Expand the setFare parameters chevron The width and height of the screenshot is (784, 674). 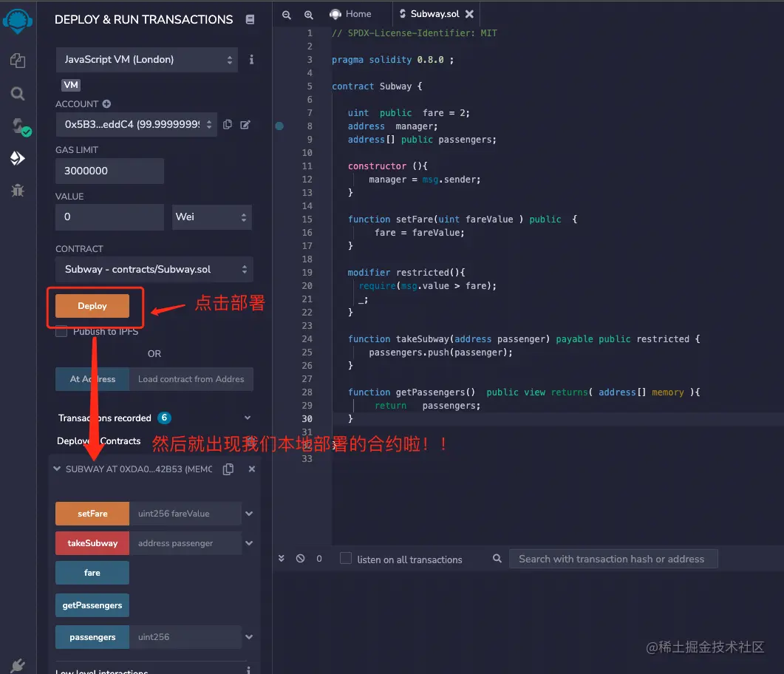249,514
